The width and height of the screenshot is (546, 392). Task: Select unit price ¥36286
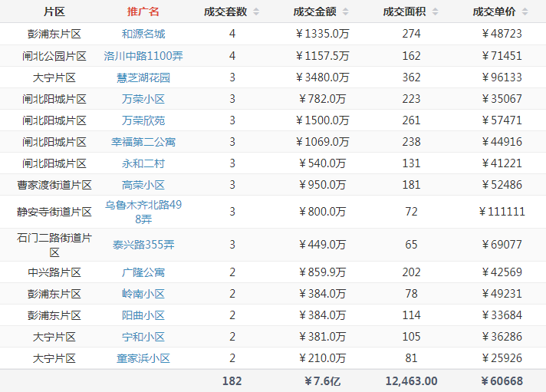(502, 337)
